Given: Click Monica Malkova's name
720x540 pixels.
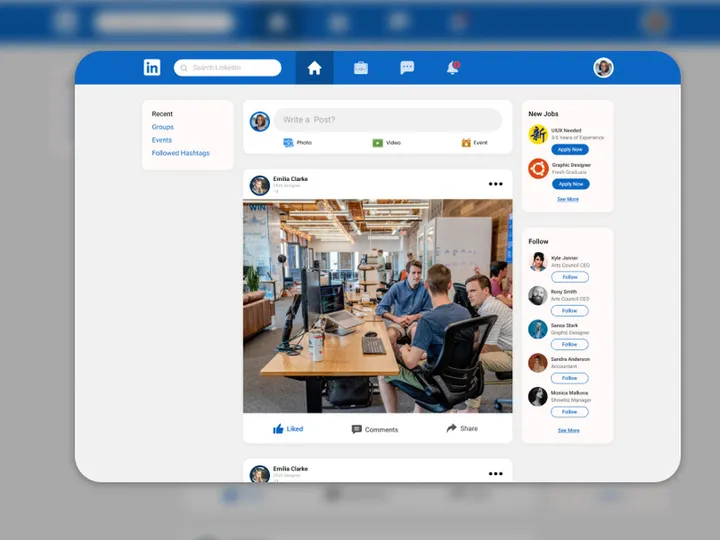Looking at the screenshot, I should point(569,393).
